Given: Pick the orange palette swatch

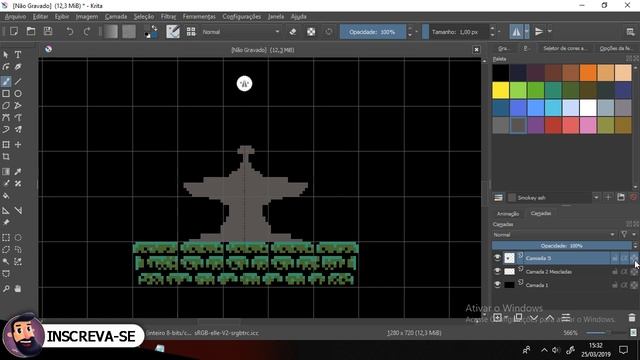Looking at the screenshot, I should [x=588, y=73].
